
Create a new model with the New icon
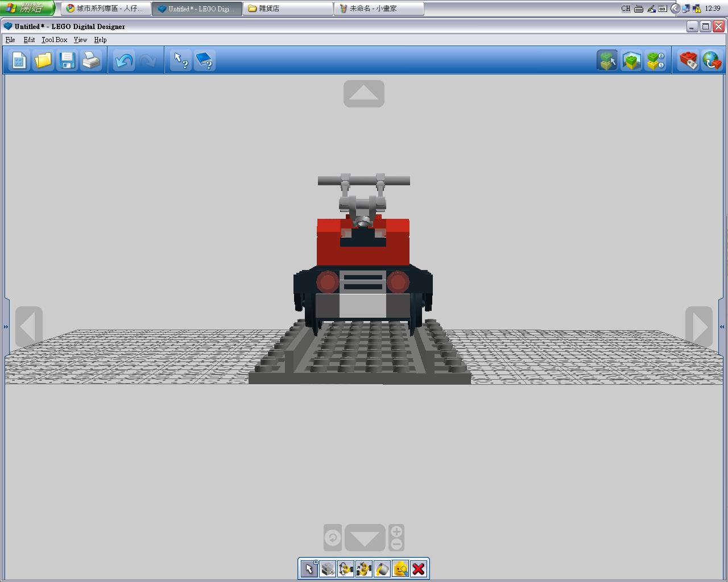pyautogui.click(x=19, y=60)
